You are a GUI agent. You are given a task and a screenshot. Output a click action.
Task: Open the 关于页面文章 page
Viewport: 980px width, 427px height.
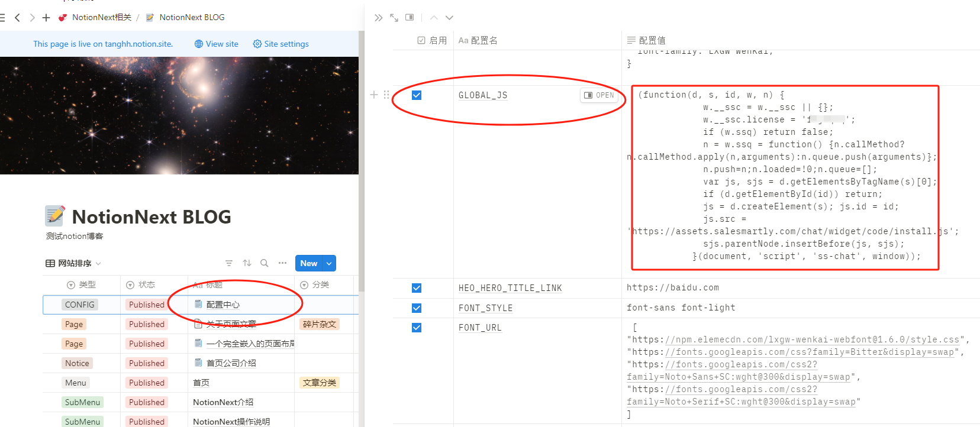coord(231,324)
